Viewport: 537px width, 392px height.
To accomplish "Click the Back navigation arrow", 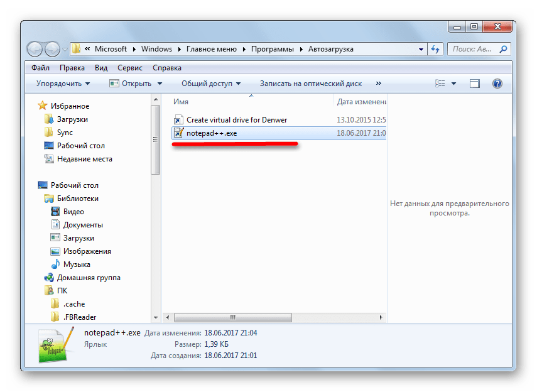I will click(35, 50).
